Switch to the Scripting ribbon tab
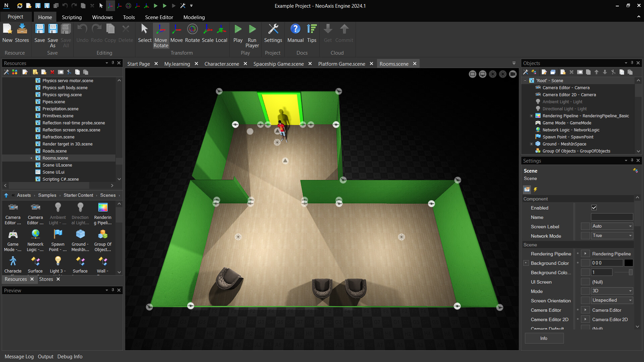Viewport: 644px width, 362px height. 71,17
